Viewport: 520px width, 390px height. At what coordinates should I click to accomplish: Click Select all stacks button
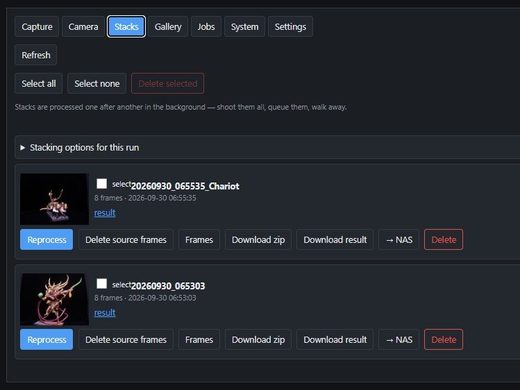pyautogui.click(x=39, y=83)
